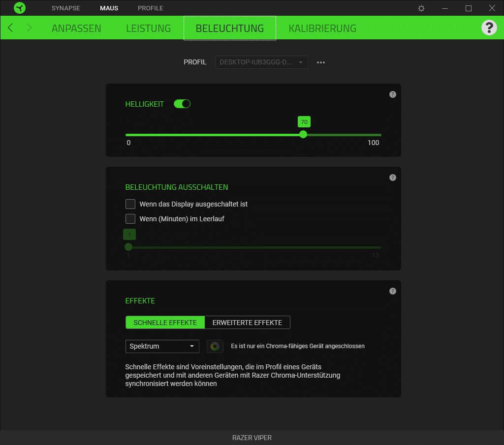Enable 'Wenn das Display ausgeschaltet ist' checkbox
Viewport: 504px width, 445px height.
tap(130, 204)
